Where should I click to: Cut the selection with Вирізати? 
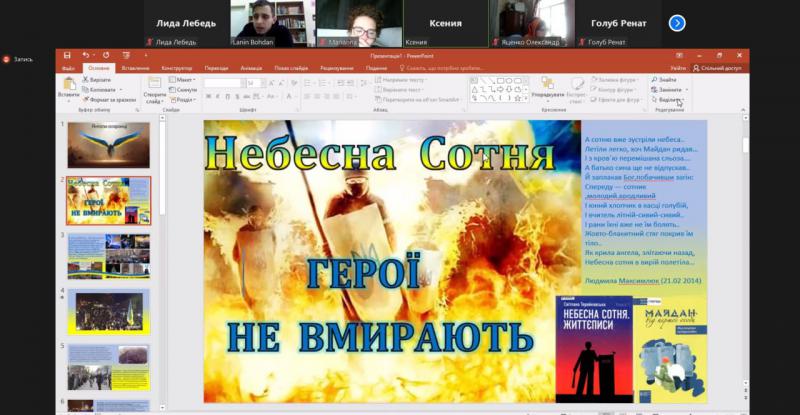97,80
